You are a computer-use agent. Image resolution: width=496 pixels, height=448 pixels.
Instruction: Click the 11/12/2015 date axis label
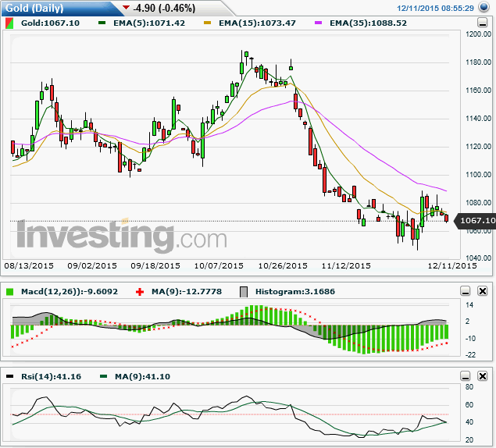coord(346,266)
